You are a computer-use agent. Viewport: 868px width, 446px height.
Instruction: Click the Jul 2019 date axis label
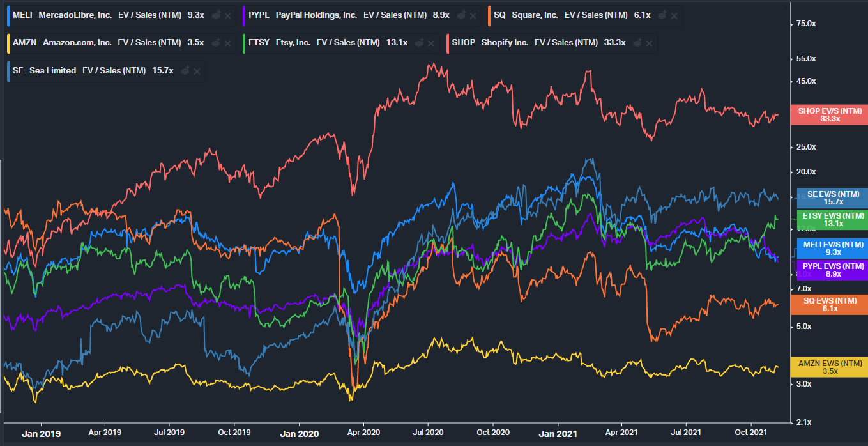pyautogui.click(x=170, y=433)
